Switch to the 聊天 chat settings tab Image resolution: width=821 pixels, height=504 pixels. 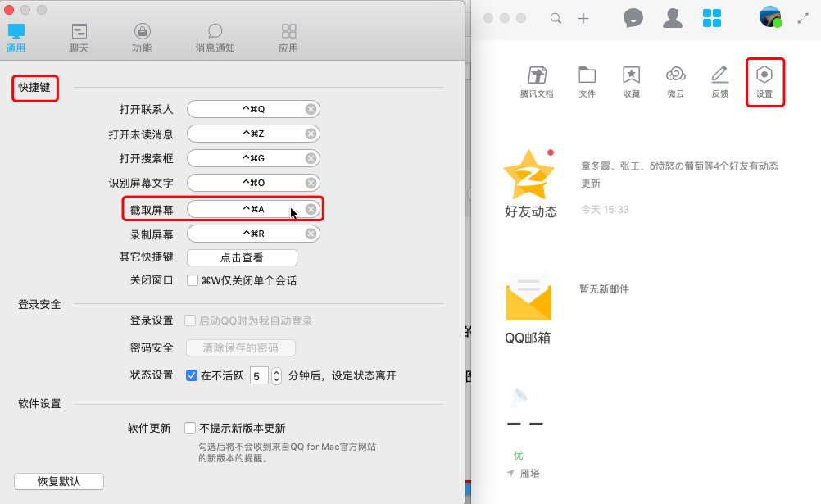pyautogui.click(x=79, y=39)
